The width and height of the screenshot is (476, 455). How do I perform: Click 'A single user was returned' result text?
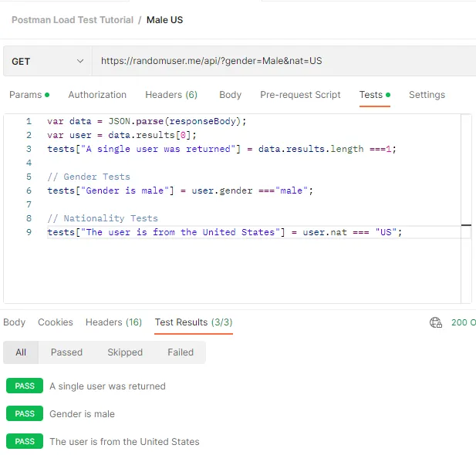click(107, 386)
